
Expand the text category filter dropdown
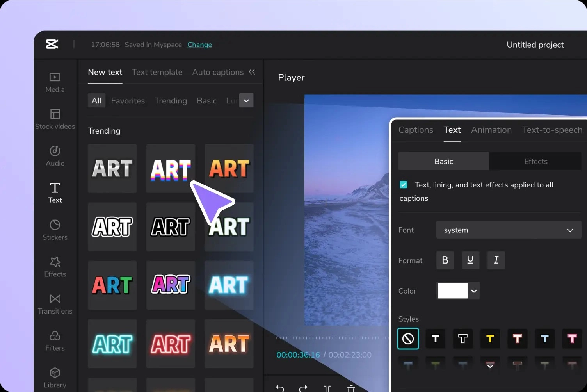pos(246,100)
